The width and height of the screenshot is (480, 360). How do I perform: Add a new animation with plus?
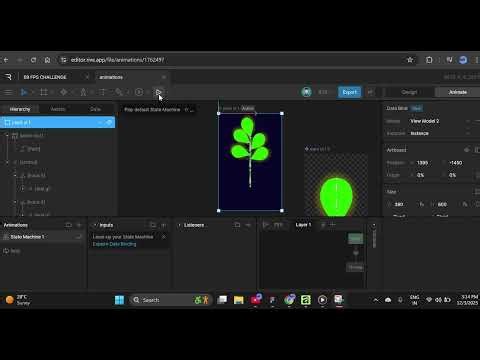(79, 225)
